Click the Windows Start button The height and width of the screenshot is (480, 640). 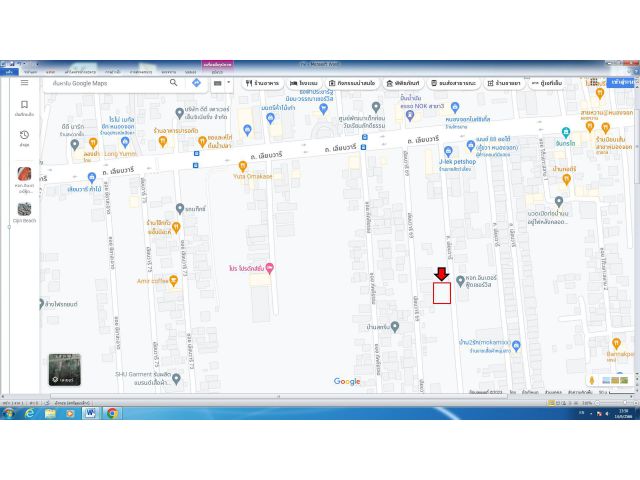click(9, 413)
